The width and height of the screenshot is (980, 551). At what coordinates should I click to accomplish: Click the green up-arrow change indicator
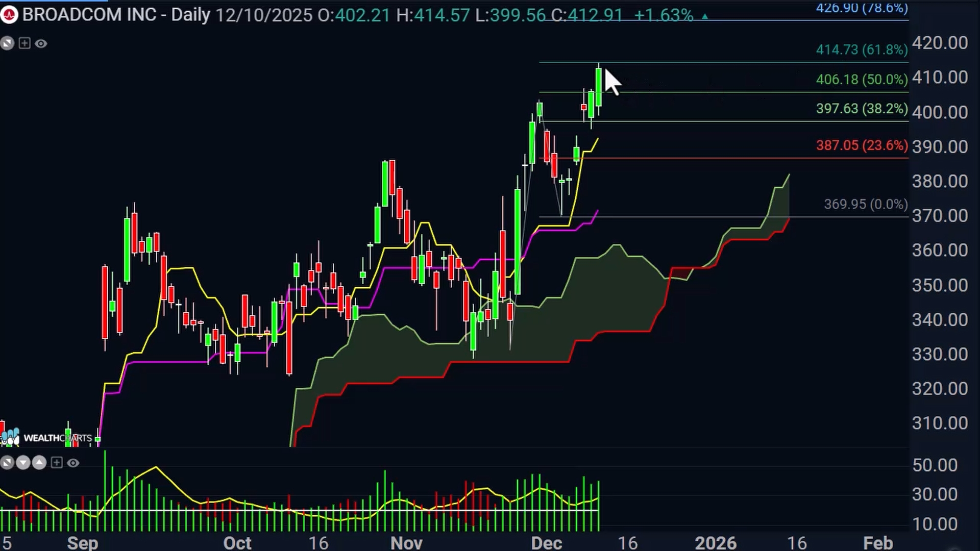[705, 16]
